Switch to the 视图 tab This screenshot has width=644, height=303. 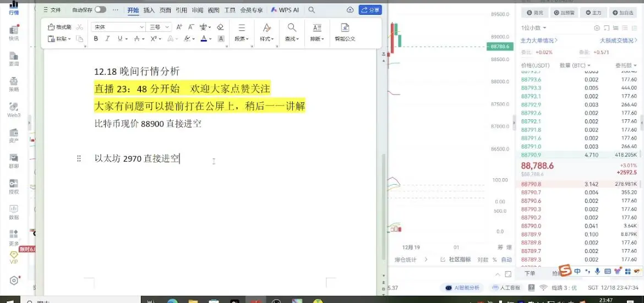(214, 10)
